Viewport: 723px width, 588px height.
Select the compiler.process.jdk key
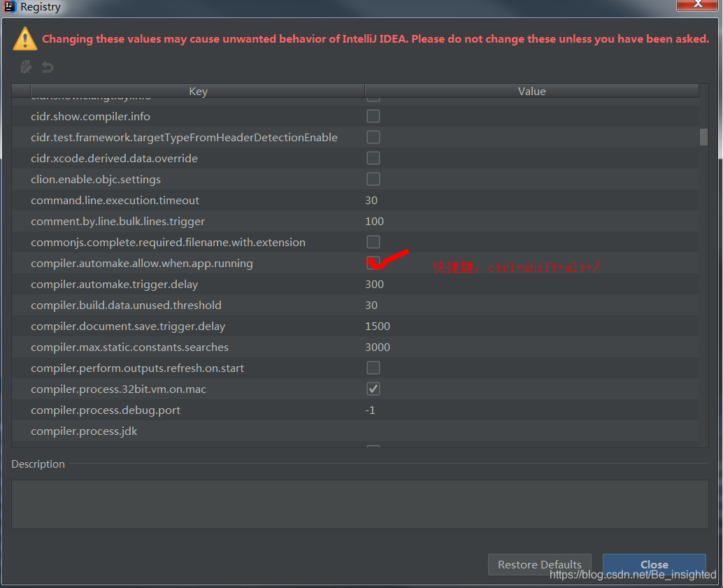[84, 431]
